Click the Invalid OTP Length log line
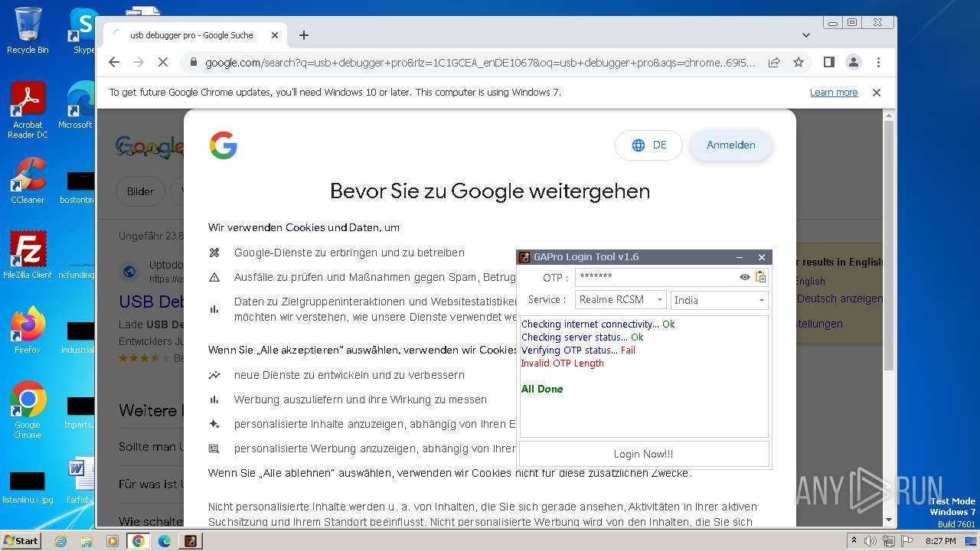 (563, 364)
